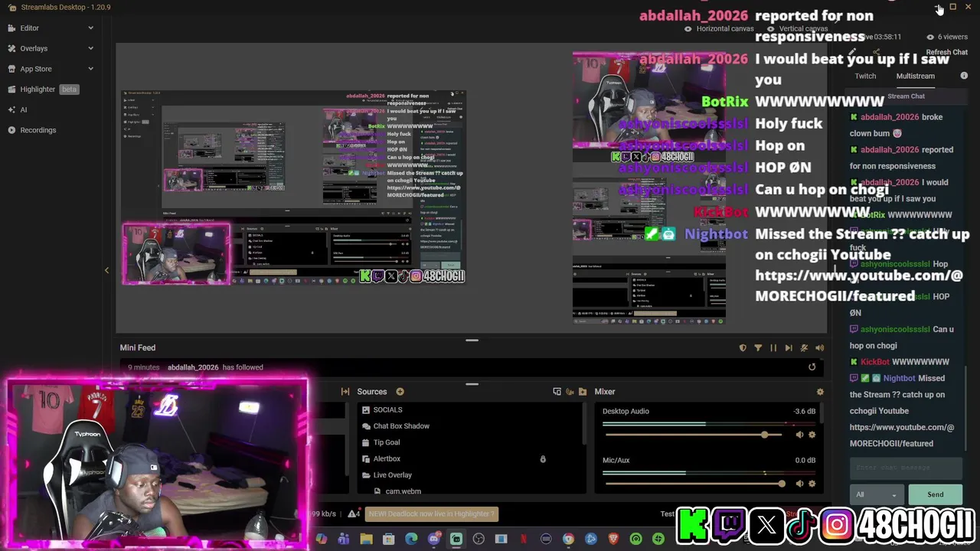Click the Mini Feed shield safe-mode icon

(743, 348)
